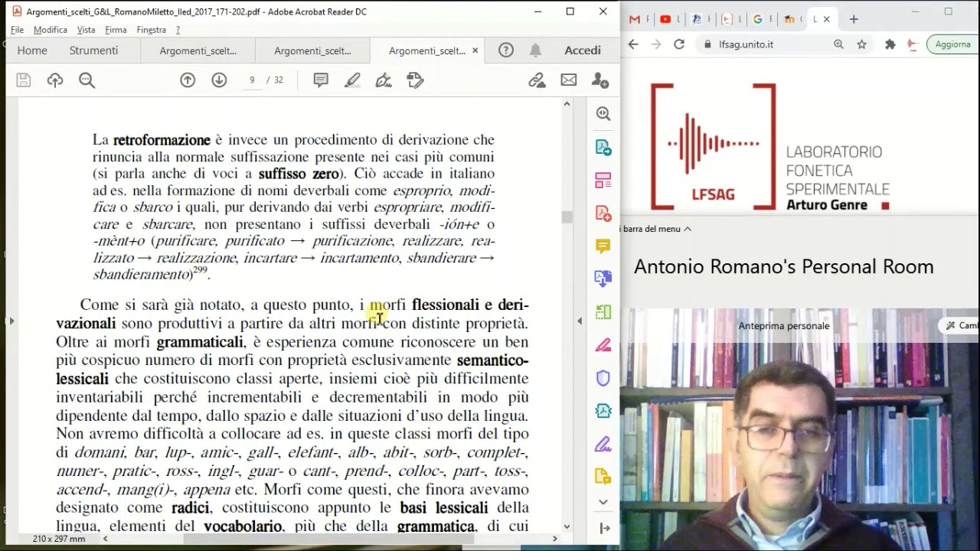Open the second Argomenti_scelt document tab
980x551 pixels.
pyautogui.click(x=312, y=51)
